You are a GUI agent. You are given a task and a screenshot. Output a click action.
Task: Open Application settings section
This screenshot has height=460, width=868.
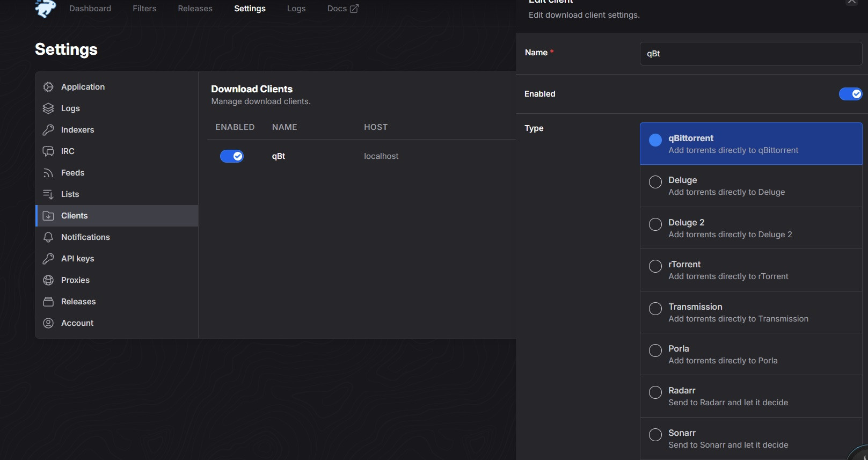[117, 87]
